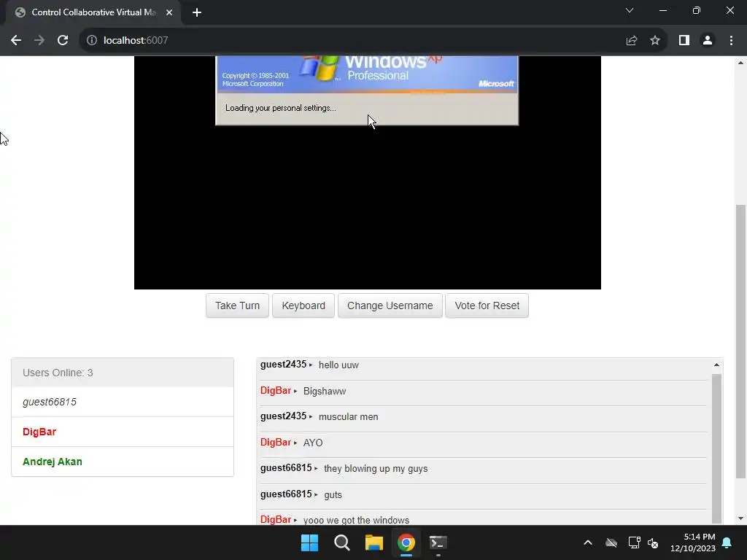Click the page vertical scrollbar thumb
The image size is (747, 560).
click(740, 341)
